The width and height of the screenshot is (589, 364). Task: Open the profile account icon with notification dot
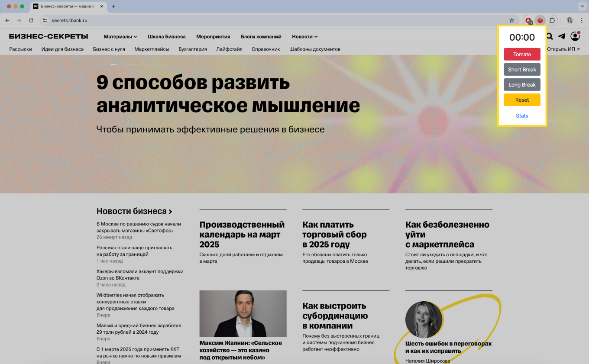pos(575,36)
